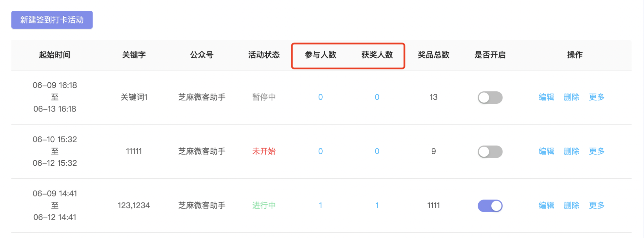Click the 新建签到打卡活动 button
Viewport: 644px width, 238px height.
click(52, 20)
